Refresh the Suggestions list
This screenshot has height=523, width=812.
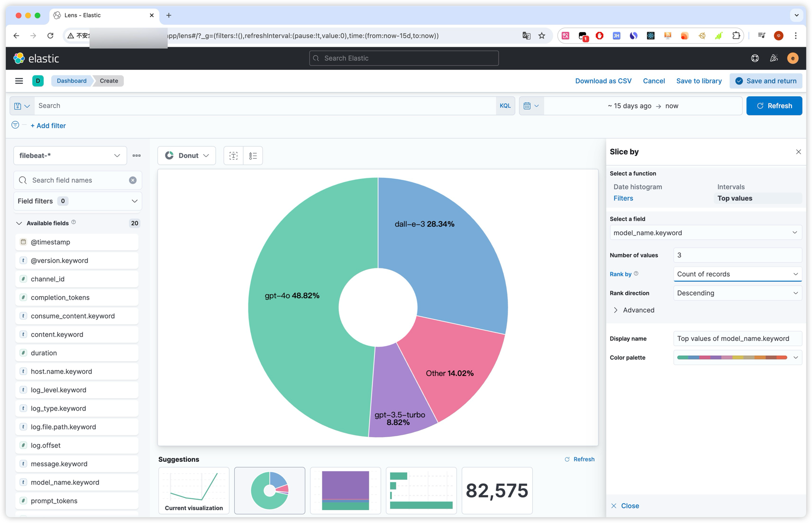click(x=579, y=459)
